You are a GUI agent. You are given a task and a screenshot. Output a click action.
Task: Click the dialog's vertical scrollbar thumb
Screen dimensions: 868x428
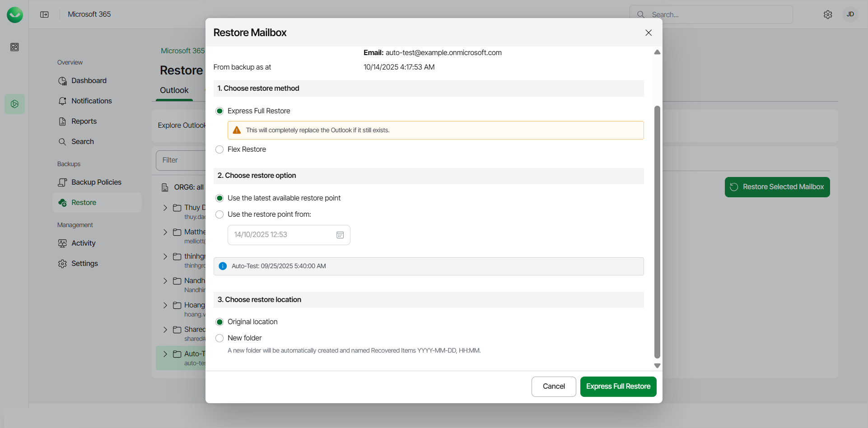pyautogui.click(x=657, y=230)
